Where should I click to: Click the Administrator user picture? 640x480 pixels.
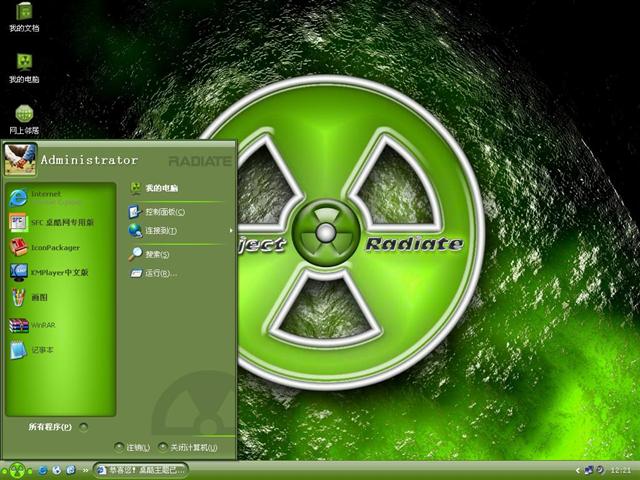coord(20,160)
